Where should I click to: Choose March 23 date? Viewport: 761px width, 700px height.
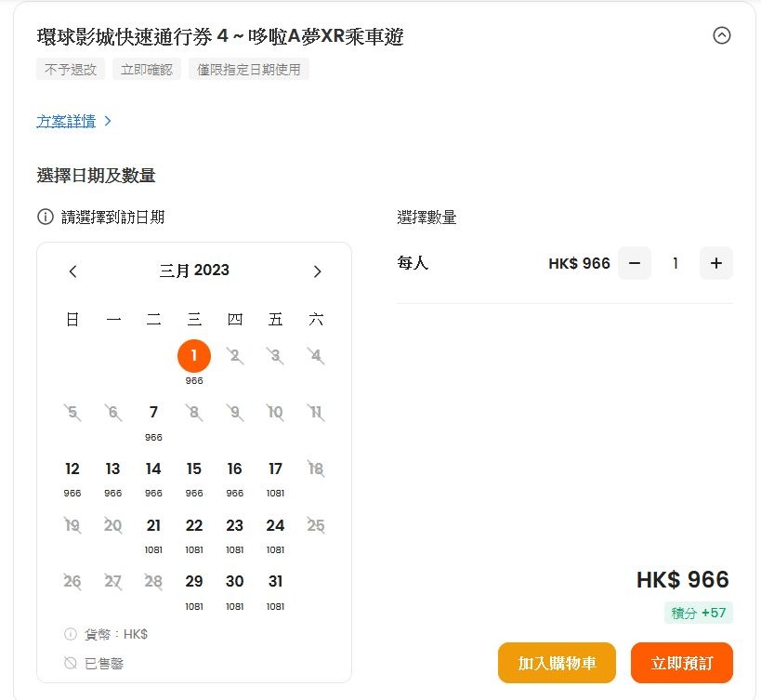point(234,525)
